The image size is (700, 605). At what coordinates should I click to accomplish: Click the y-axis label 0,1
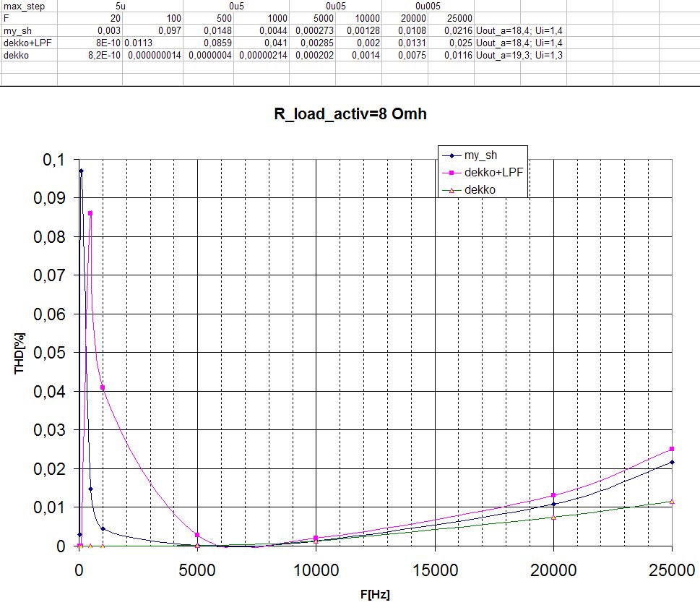pos(54,160)
